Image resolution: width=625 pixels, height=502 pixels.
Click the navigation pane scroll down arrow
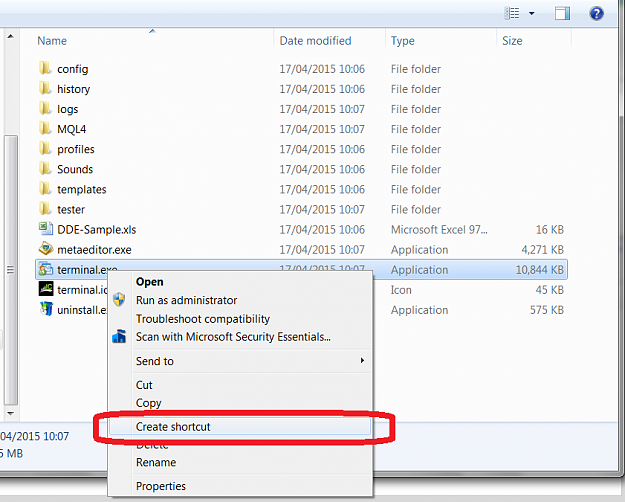(10, 413)
